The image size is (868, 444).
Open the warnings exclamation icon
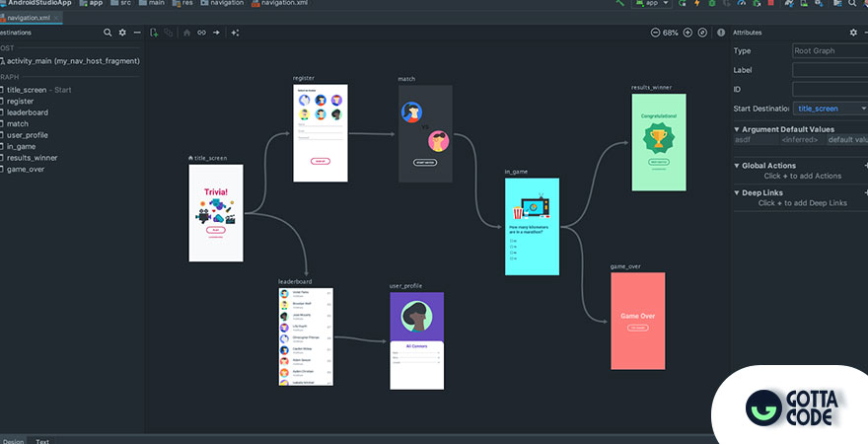(x=721, y=33)
